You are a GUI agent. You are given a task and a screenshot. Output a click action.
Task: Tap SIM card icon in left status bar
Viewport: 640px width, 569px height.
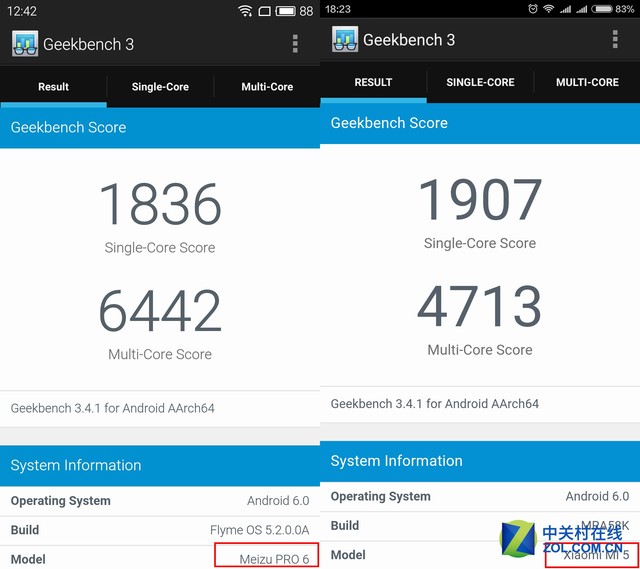(264, 11)
